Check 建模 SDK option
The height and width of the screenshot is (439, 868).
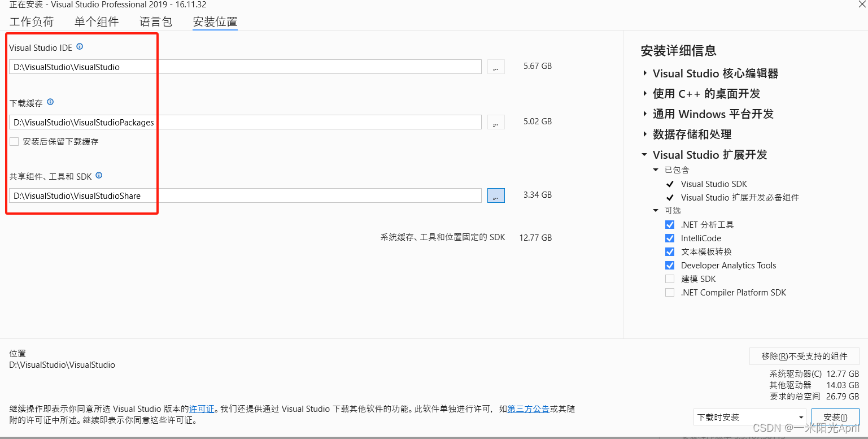670,279
